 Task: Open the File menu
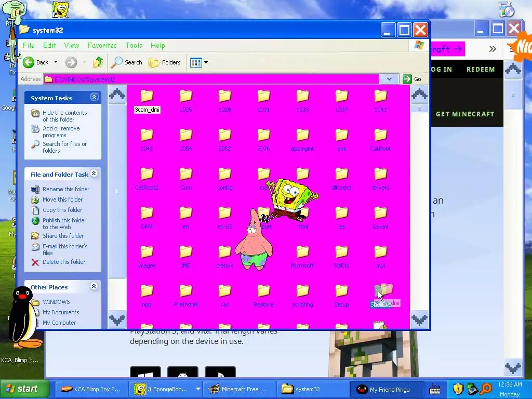point(29,45)
